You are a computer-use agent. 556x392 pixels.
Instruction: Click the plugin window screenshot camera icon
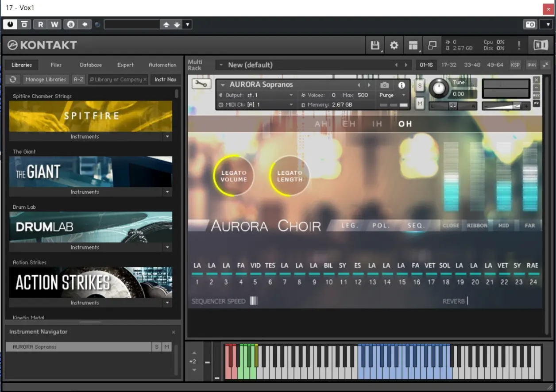(530, 25)
